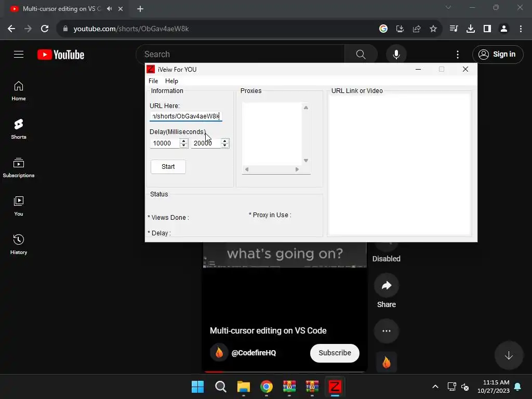Click the Google icon in address bar
Screen dimensions: 532x399
coord(383,29)
